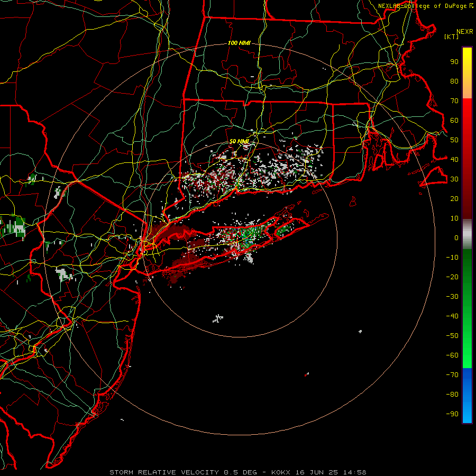Click the "0.5 DEG" tilt text in caption
476x476 pixels.
[x=241, y=472]
